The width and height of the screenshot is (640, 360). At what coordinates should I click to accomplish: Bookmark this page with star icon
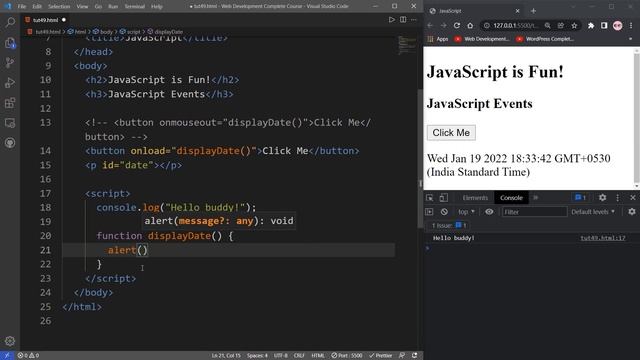coord(574,25)
